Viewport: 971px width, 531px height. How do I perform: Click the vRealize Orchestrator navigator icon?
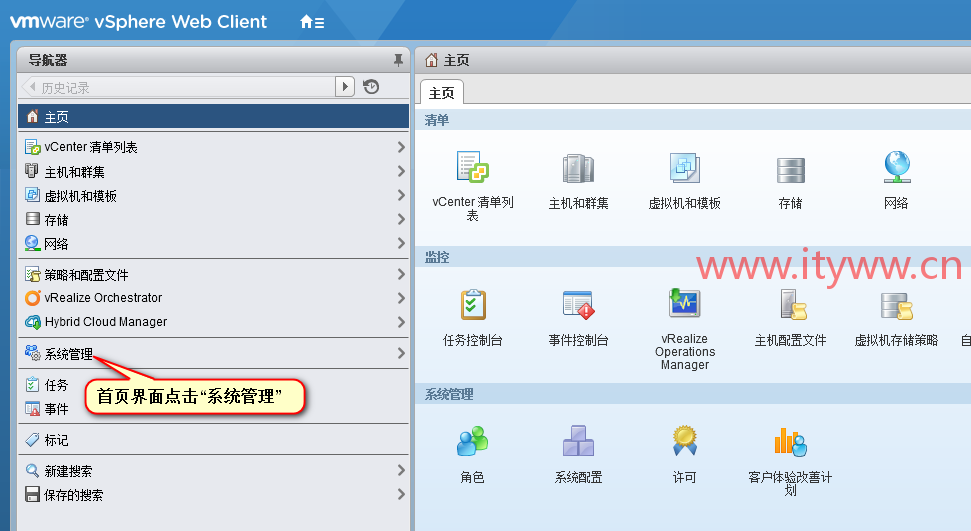32,298
